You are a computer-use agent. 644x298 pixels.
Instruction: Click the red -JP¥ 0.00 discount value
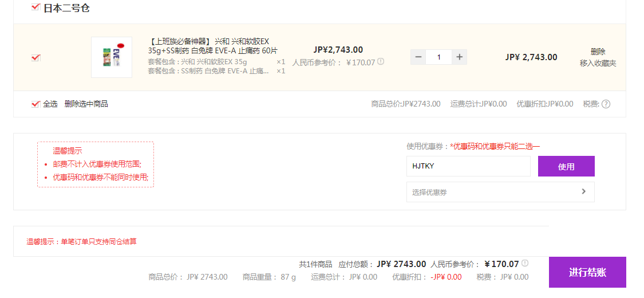pyautogui.click(x=446, y=277)
